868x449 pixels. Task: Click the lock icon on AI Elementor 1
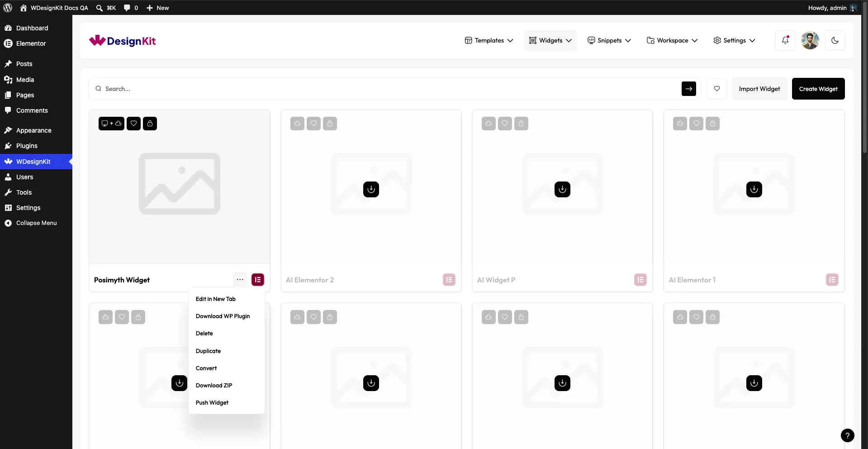pyautogui.click(x=712, y=124)
